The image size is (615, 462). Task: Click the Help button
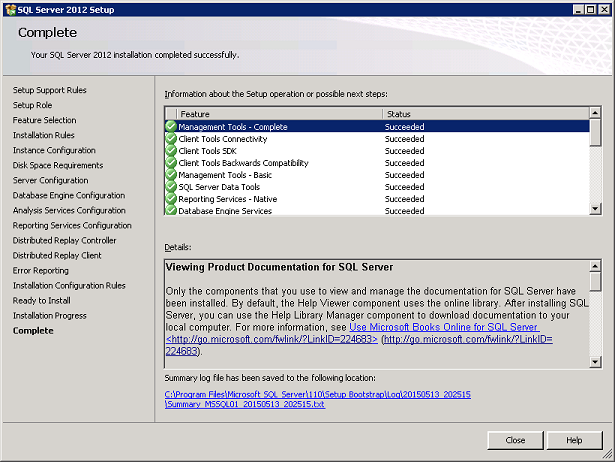(574, 440)
